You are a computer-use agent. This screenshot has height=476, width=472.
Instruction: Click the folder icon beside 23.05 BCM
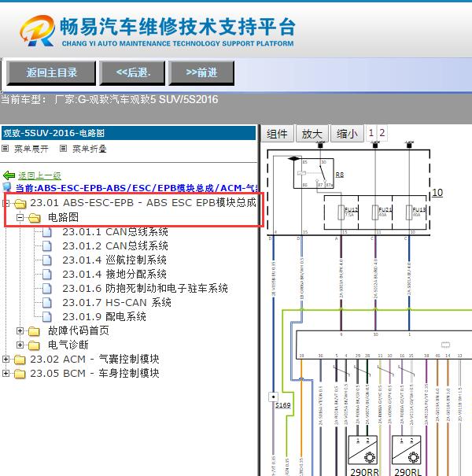(x=20, y=374)
